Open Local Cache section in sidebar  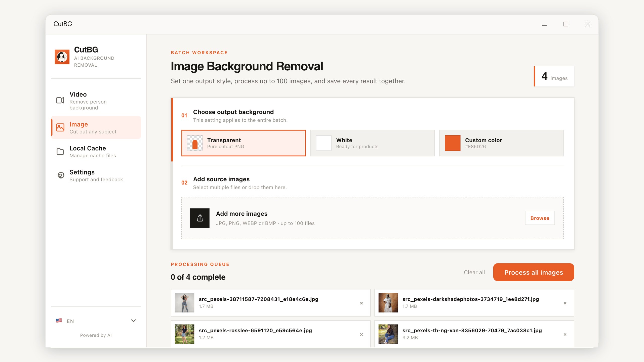click(96, 152)
